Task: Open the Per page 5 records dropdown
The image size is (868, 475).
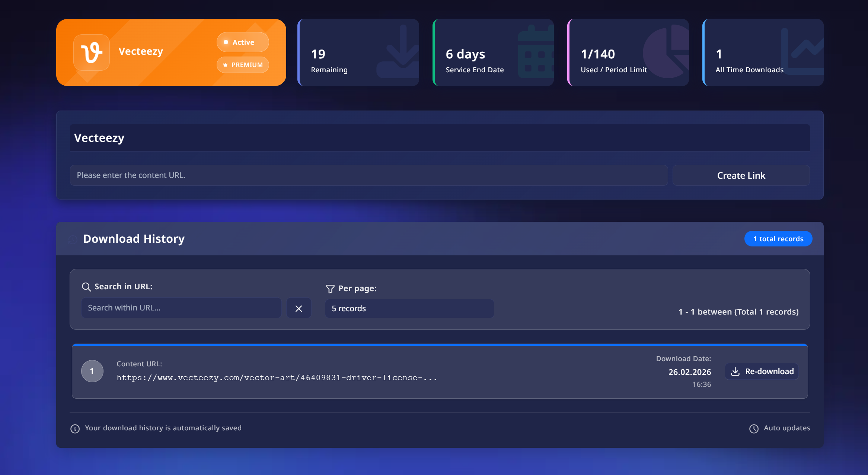Action: [x=409, y=309]
